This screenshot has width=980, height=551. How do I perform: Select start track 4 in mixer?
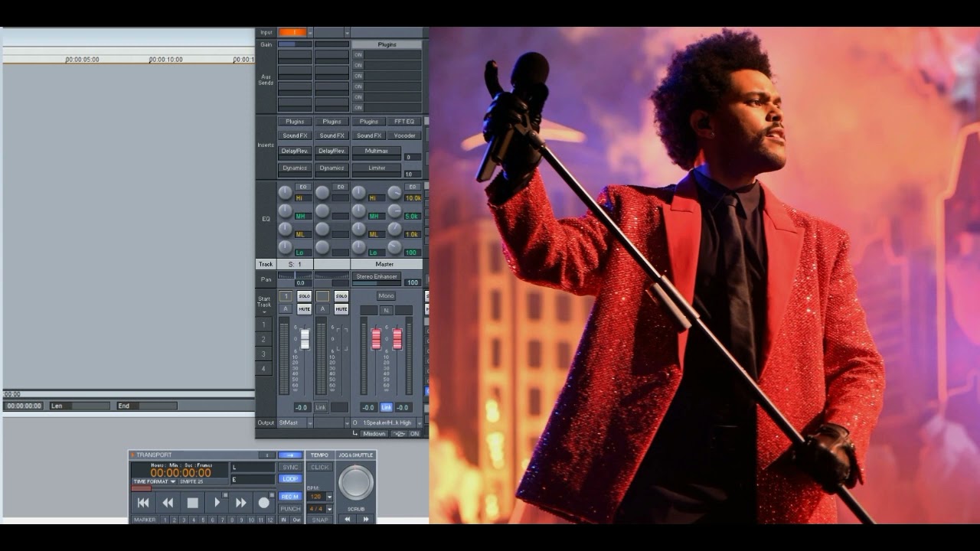click(x=263, y=368)
